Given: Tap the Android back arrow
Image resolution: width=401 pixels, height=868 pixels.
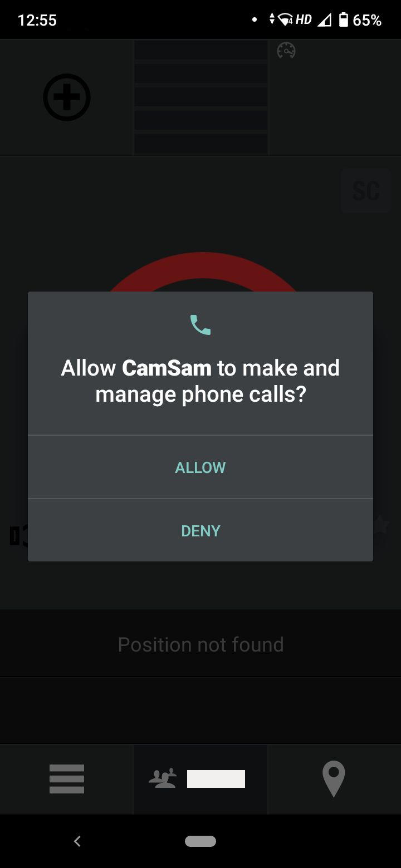Looking at the screenshot, I should (77, 841).
